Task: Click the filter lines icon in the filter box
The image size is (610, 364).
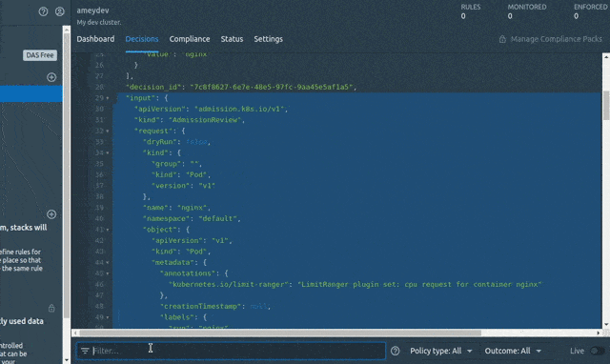Action: (x=85, y=351)
